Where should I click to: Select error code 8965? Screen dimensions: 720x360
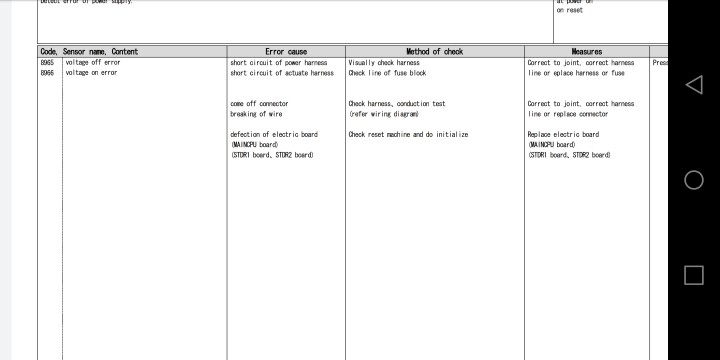47,62
